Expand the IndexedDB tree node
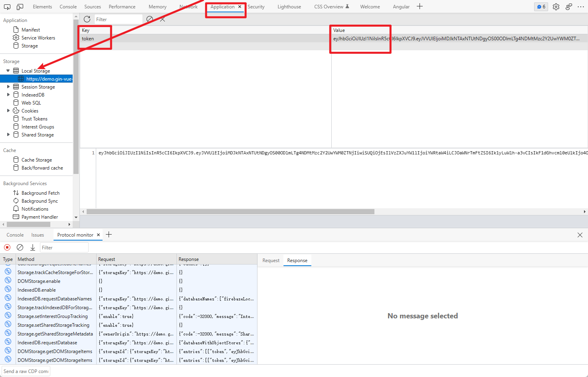The width and height of the screenshot is (588, 377). [8, 95]
